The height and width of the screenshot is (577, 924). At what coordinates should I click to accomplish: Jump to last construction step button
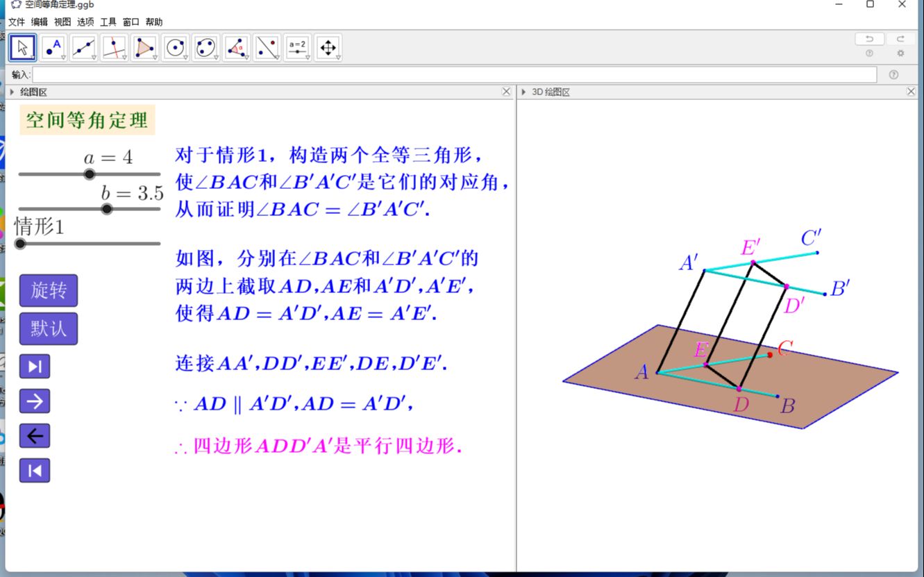tap(35, 367)
